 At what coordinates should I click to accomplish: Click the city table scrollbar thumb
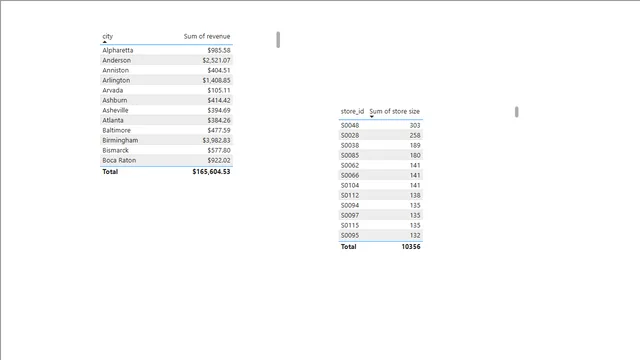[x=278, y=40]
